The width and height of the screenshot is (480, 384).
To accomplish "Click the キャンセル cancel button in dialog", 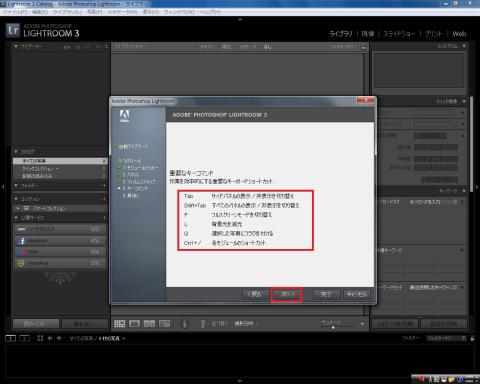I will pos(357,294).
